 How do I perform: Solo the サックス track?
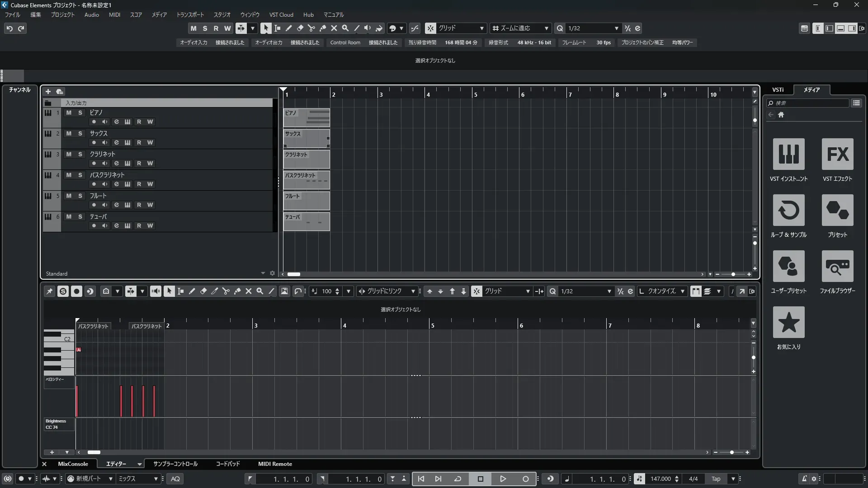[80, 133]
